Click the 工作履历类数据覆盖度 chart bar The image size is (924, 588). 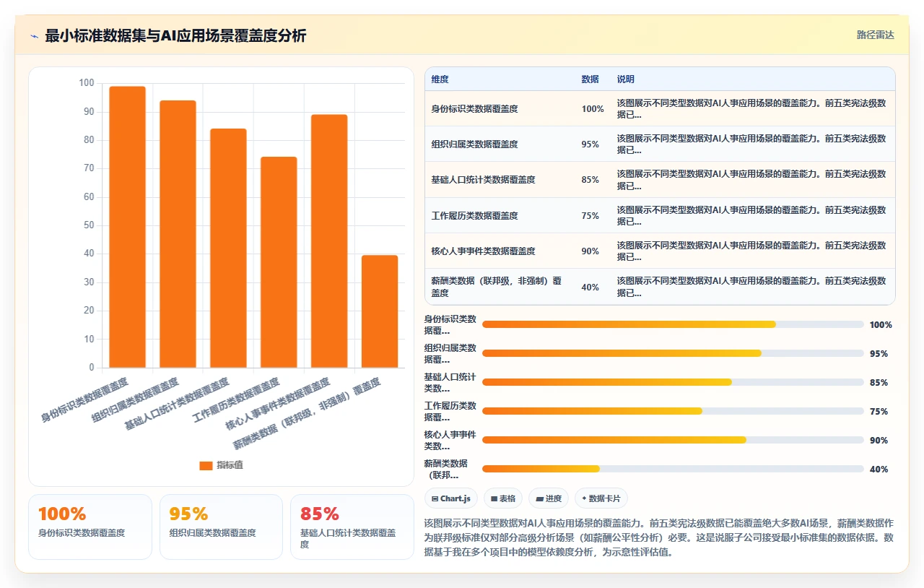(x=279, y=262)
